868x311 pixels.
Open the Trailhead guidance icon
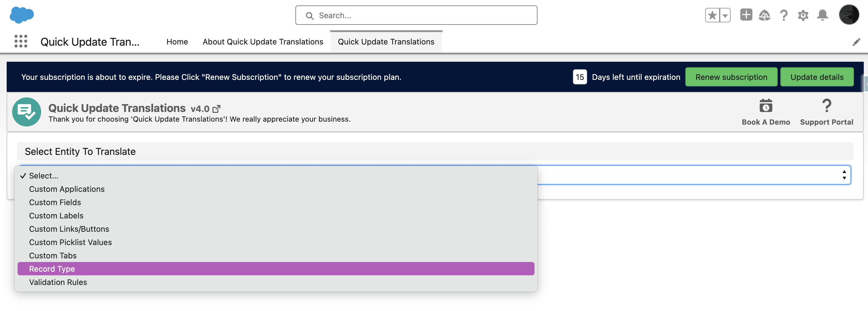[x=764, y=15]
